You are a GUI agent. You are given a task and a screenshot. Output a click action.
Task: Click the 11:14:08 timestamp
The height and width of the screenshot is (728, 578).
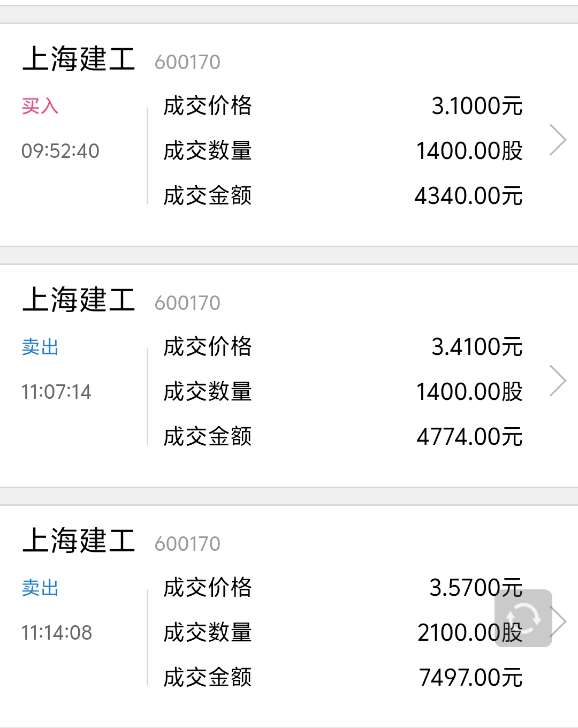tap(57, 633)
